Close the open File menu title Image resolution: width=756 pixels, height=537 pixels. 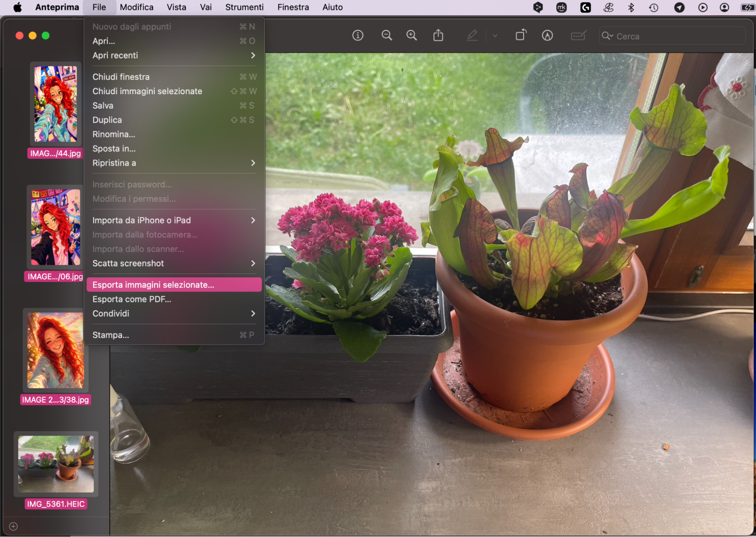pos(99,7)
